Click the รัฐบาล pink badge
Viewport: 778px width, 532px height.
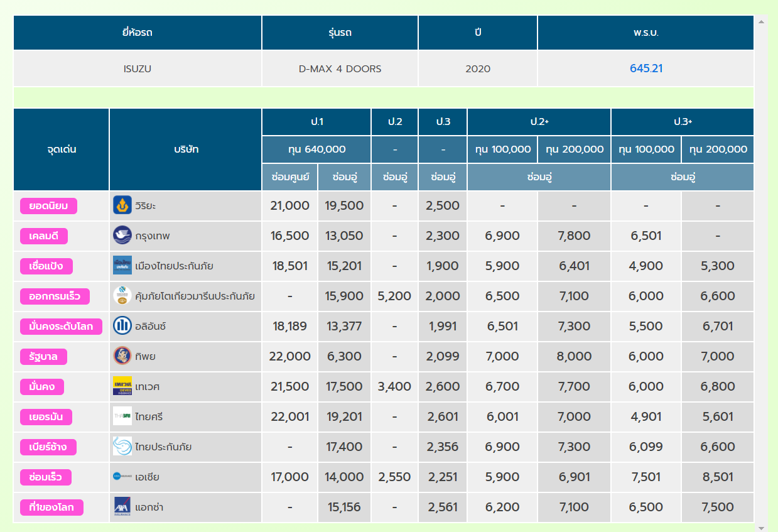[x=43, y=357]
